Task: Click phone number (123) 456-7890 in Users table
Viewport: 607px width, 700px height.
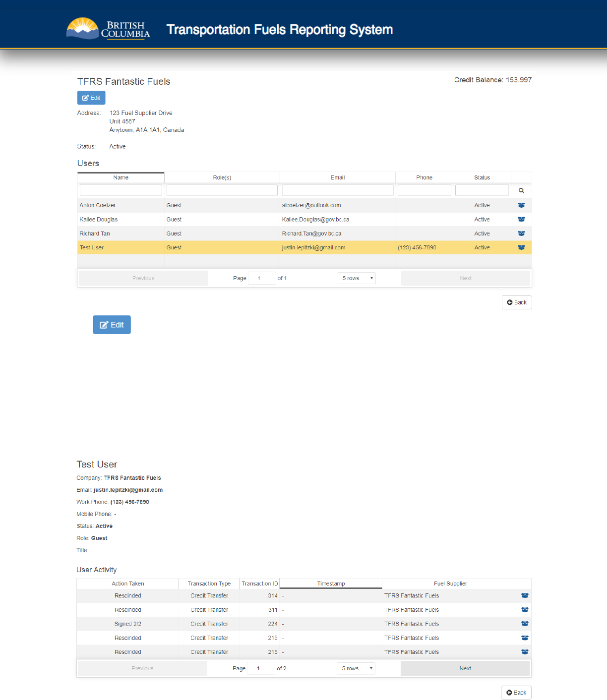Action: pyautogui.click(x=417, y=247)
